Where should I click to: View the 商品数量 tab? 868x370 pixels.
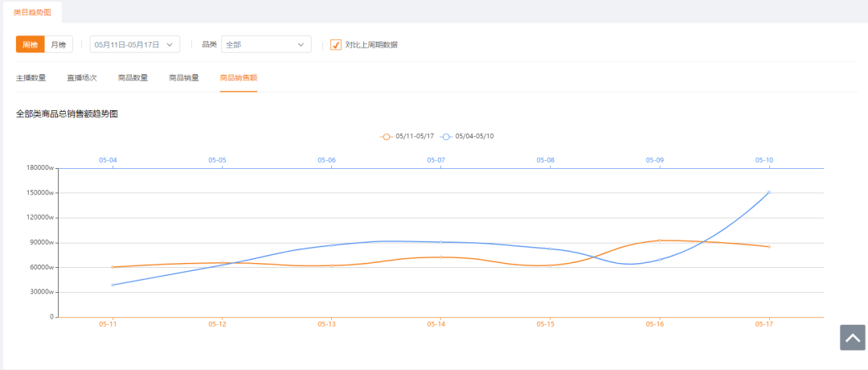click(133, 78)
